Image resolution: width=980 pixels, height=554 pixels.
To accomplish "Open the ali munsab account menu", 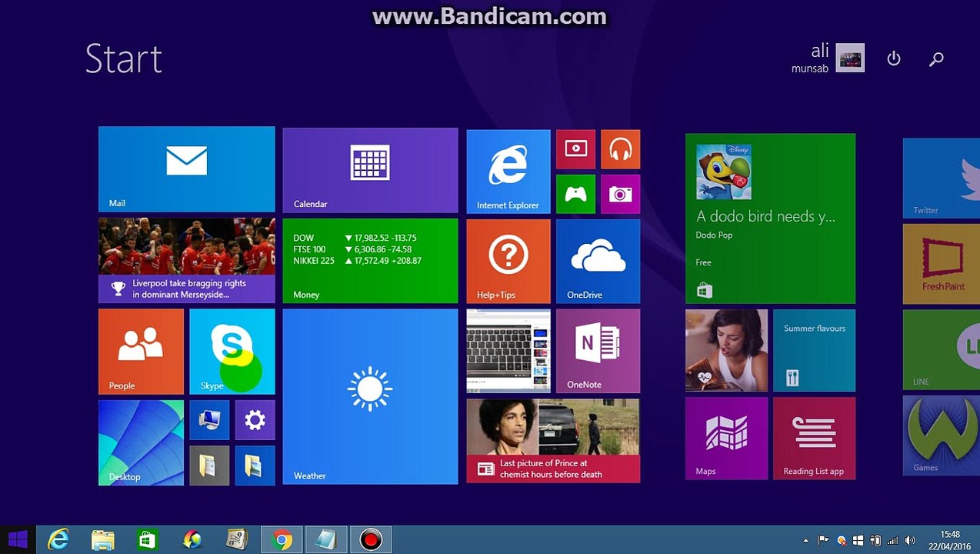I will click(828, 58).
